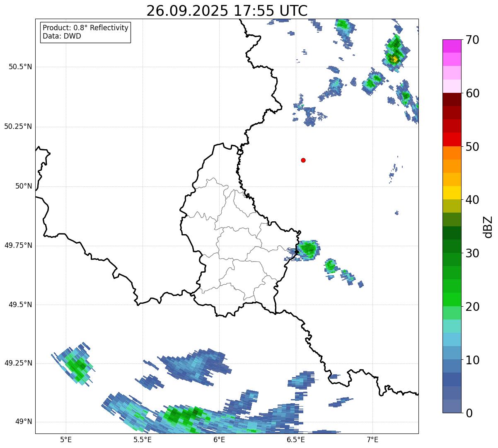This screenshot has width=498, height=448.
Task: Click the colorbar tick label "70"
Action: click(x=473, y=40)
